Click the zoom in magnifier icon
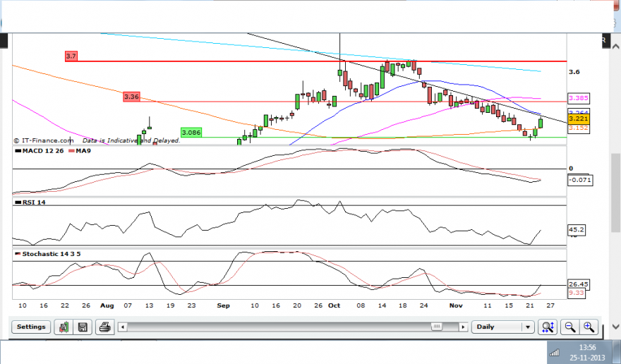This screenshot has width=621, height=364. [x=589, y=327]
